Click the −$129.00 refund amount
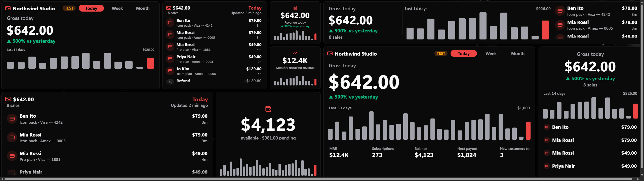 pos(253,81)
